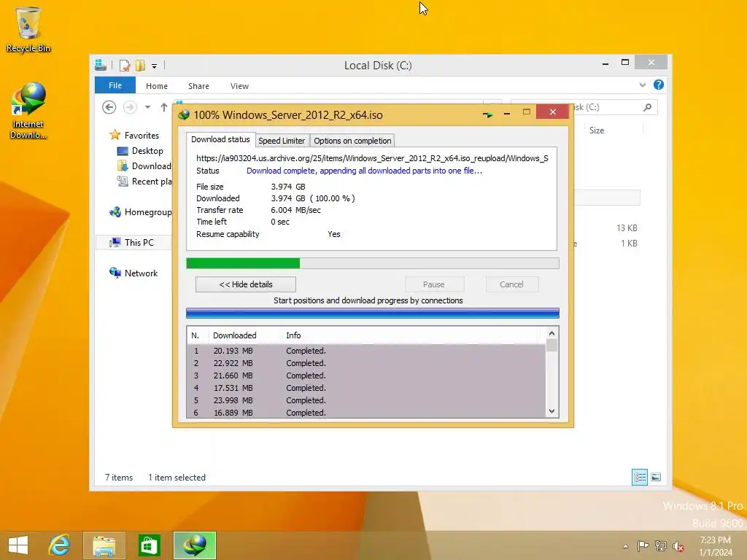
Task: Click the Cancel button in download dialog
Action: pos(511,284)
